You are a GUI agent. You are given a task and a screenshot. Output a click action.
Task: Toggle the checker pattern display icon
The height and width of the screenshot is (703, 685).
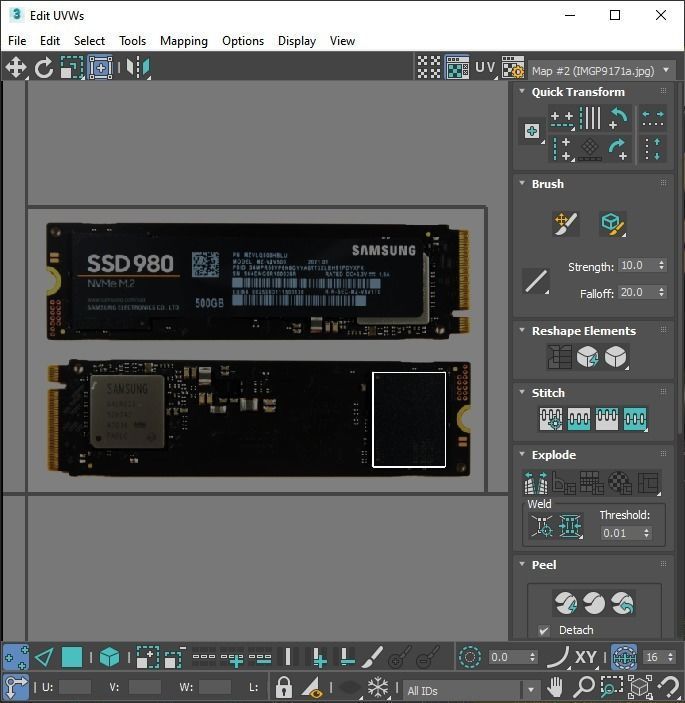(429, 68)
